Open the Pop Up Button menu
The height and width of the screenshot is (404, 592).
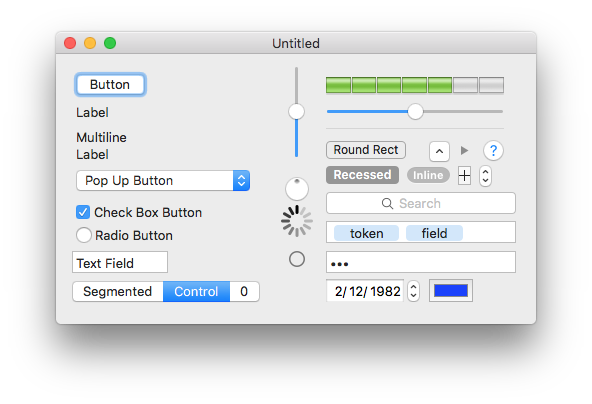(163, 180)
